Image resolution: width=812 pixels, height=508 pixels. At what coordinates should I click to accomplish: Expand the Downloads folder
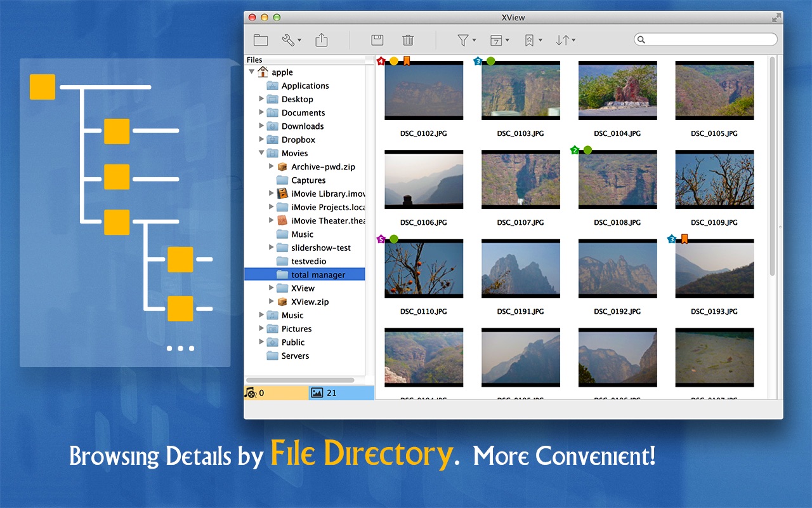tap(261, 126)
